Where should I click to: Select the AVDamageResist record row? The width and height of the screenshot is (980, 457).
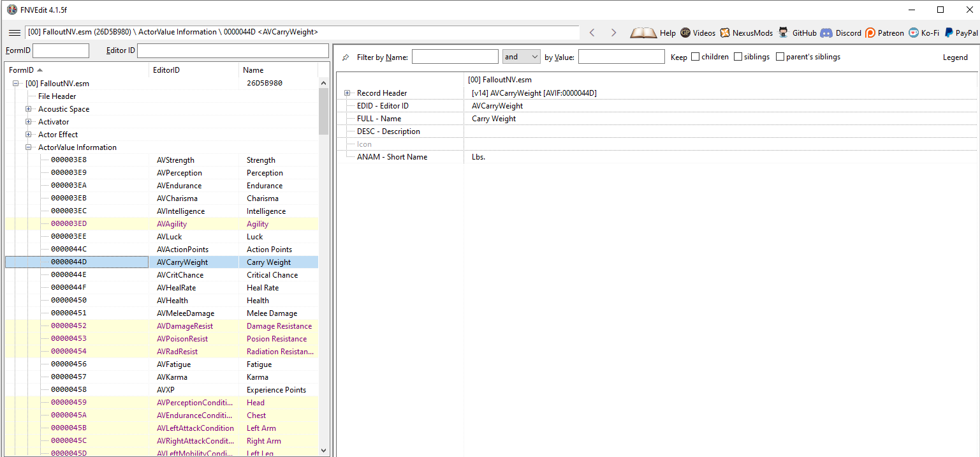coord(161,326)
